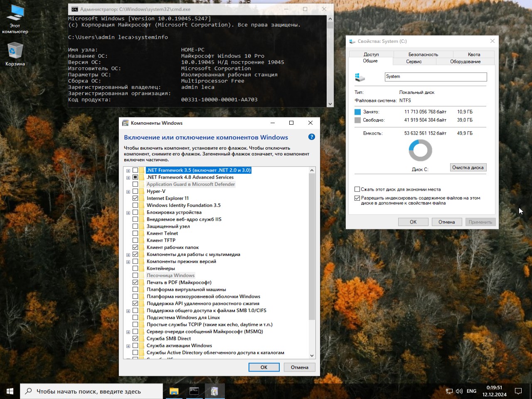This screenshot has width=532, height=399.
Task: Click the Windows Start button
Action: coord(10,391)
